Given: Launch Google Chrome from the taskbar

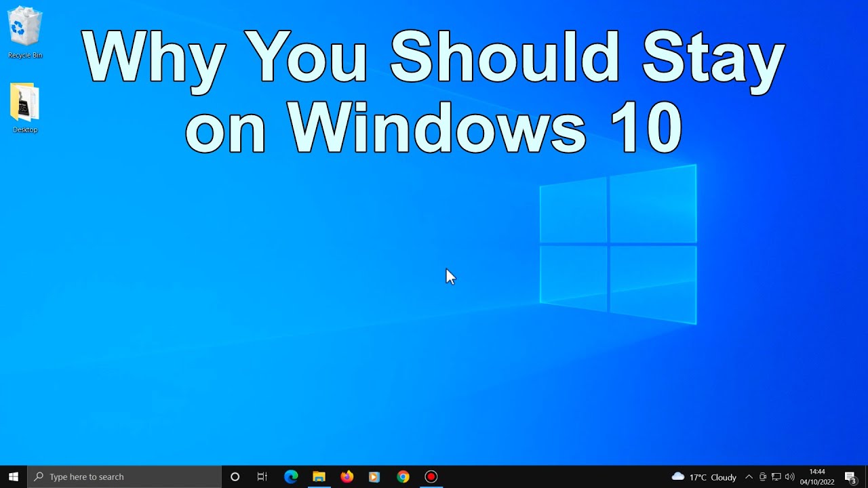Looking at the screenshot, I should (403, 476).
